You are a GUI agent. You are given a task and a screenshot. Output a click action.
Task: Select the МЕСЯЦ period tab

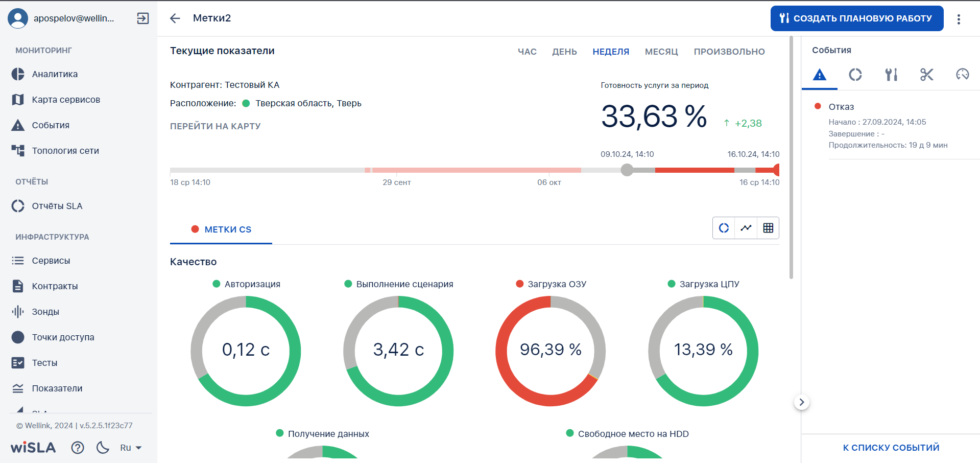661,52
